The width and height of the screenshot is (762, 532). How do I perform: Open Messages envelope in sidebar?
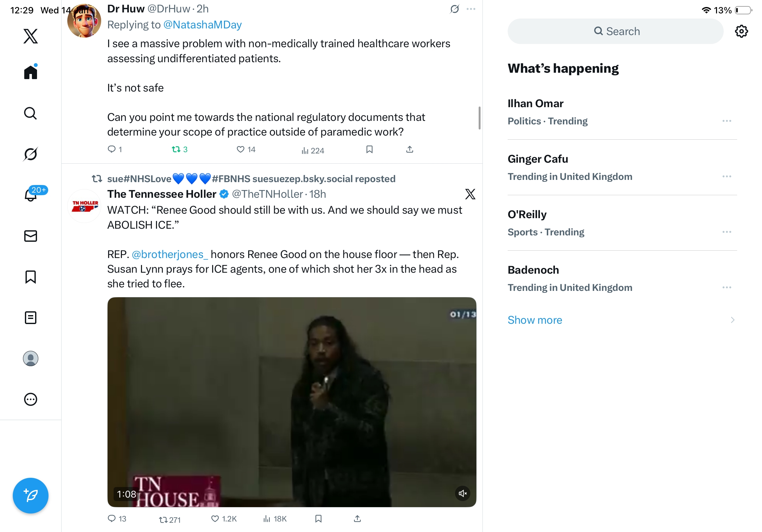[x=31, y=236]
